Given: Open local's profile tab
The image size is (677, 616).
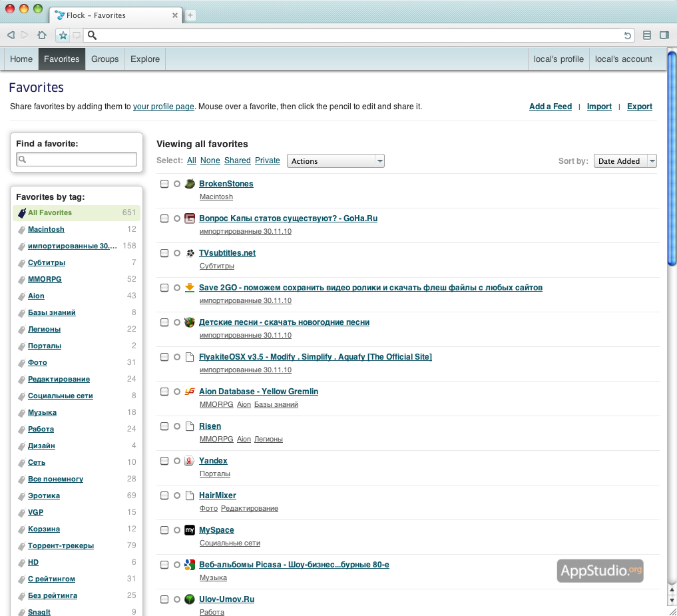Looking at the screenshot, I should pyautogui.click(x=559, y=59).
